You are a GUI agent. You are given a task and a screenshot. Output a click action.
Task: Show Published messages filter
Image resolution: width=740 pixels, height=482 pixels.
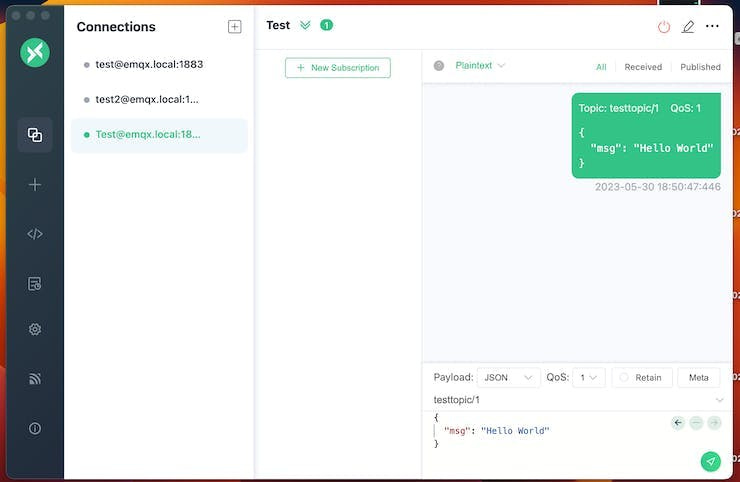pos(700,67)
